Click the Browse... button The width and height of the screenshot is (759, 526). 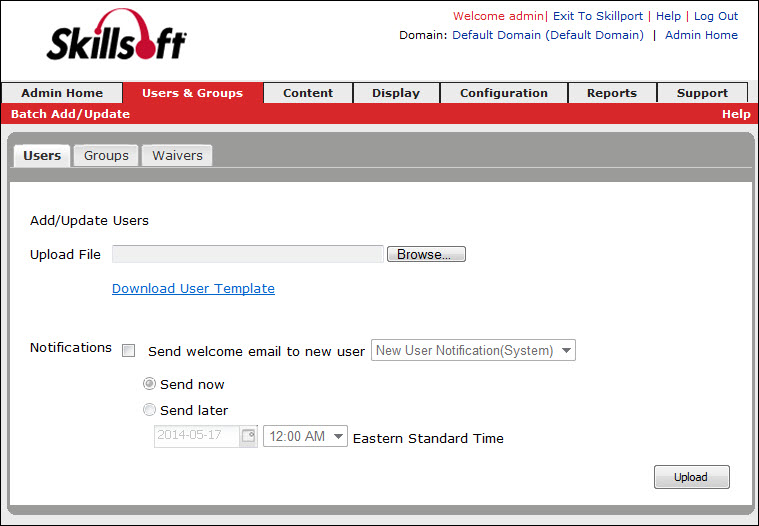tap(426, 254)
